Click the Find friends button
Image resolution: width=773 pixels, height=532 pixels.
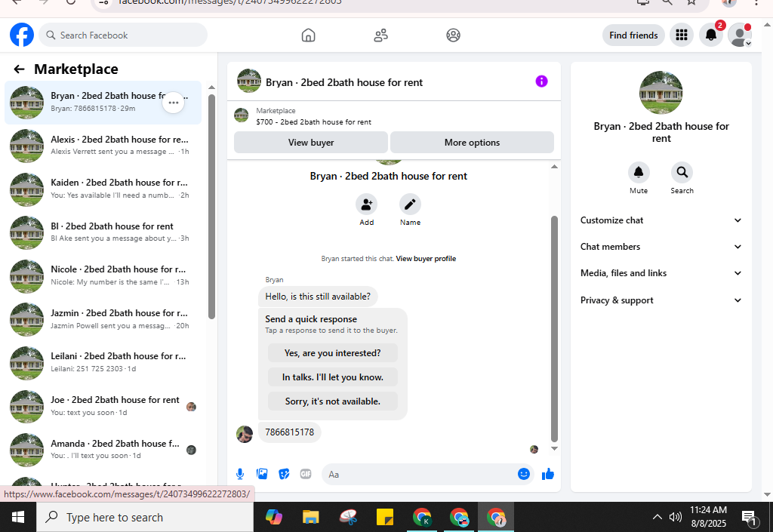633,35
